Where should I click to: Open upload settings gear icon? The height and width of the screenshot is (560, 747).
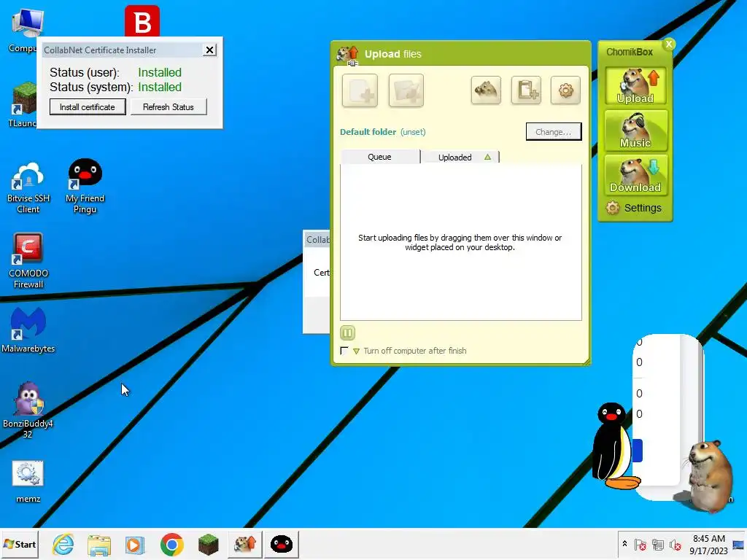click(x=565, y=90)
